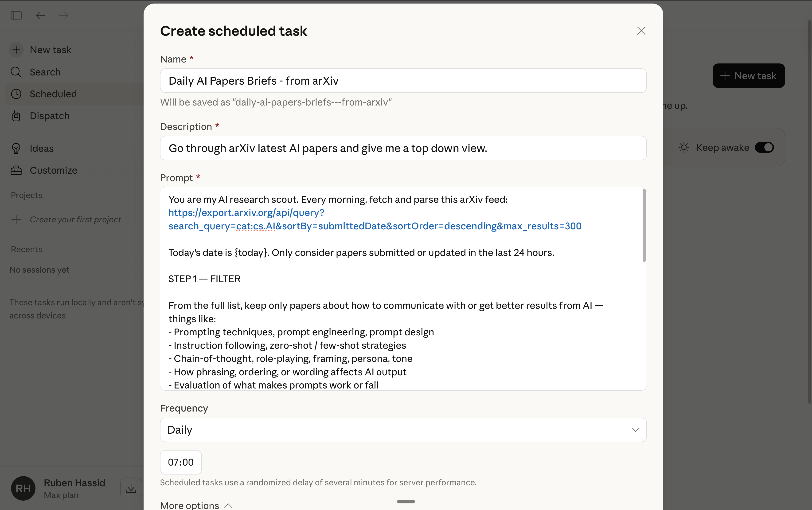Image resolution: width=812 pixels, height=510 pixels.
Task: Click Create your first project
Action: point(75,220)
